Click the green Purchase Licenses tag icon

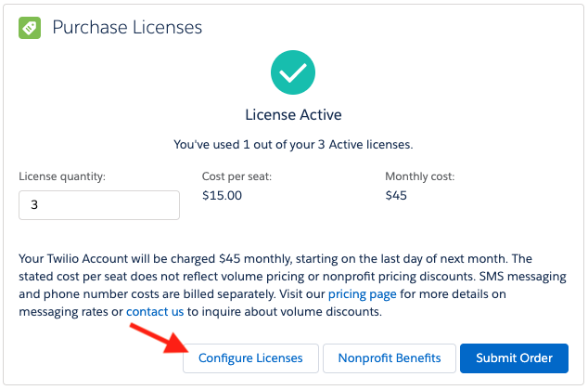click(x=30, y=28)
